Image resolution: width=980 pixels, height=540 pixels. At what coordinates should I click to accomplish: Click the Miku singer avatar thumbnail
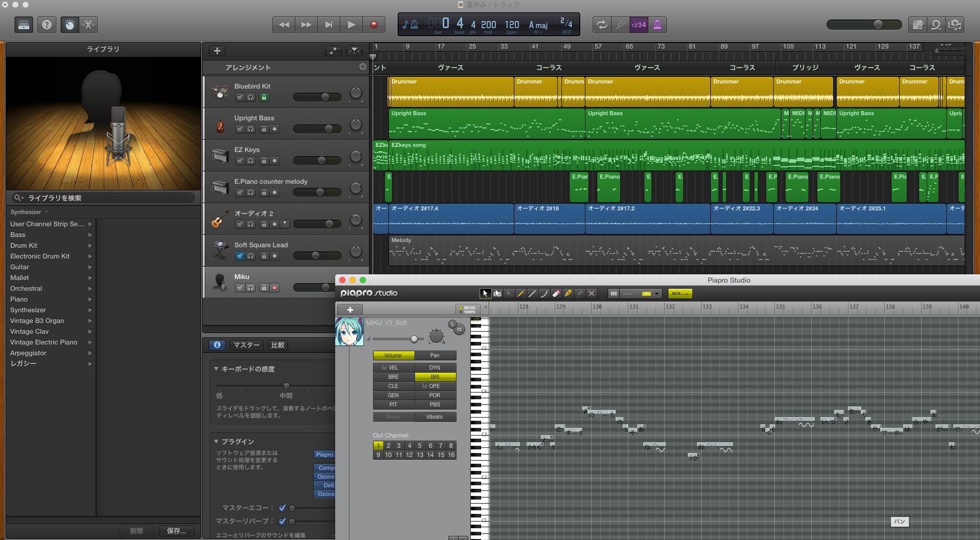350,331
